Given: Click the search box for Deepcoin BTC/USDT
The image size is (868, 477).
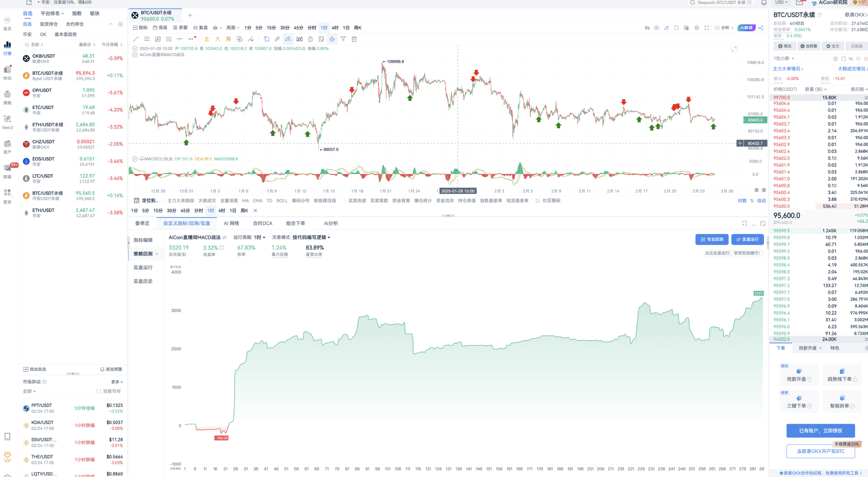Looking at the screenshot, I should [x=720, y=3].
